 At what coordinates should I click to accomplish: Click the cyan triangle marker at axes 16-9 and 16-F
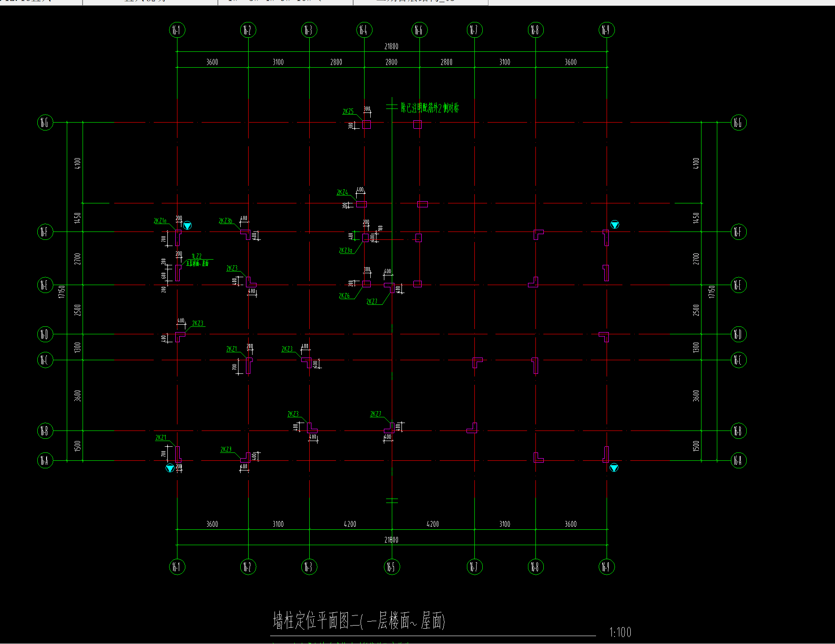pos(615,225)
